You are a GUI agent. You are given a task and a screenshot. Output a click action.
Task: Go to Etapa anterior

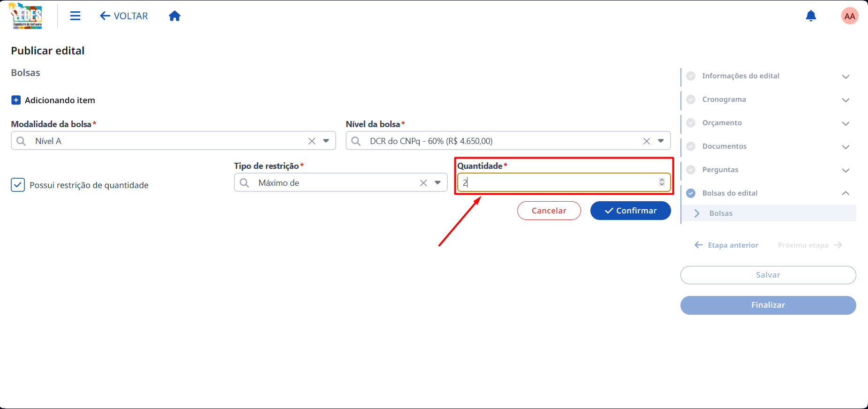pyautogui.click(x=726, y=245)
